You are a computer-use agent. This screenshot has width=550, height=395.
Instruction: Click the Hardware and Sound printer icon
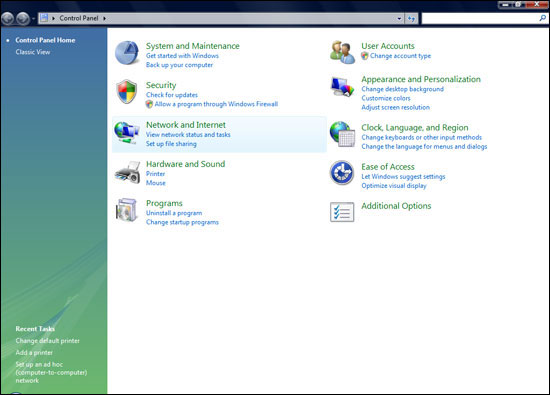[x=127, y=172]
